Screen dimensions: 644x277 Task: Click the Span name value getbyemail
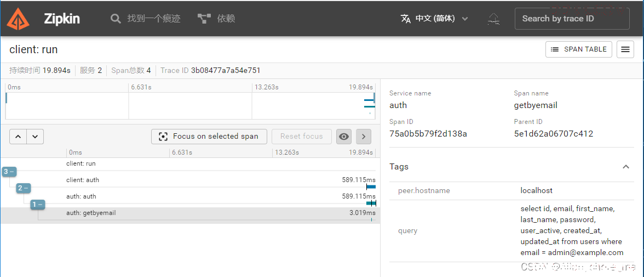pos(536,105)
